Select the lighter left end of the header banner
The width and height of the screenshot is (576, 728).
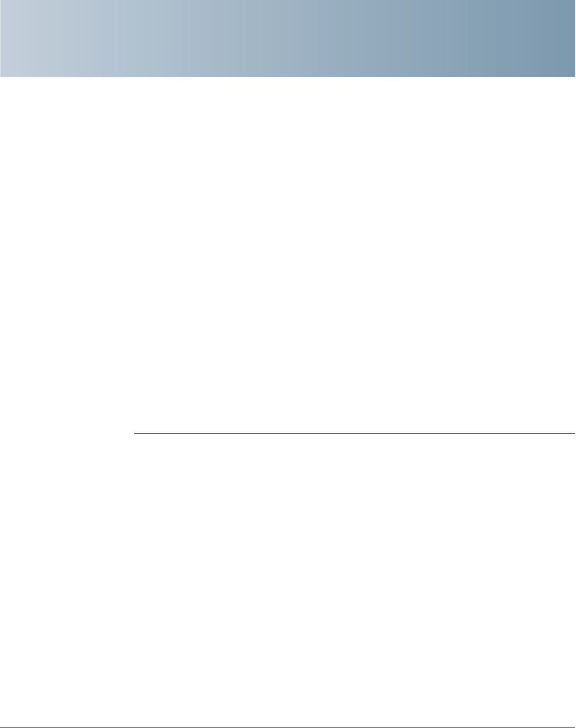coord(21,38)
